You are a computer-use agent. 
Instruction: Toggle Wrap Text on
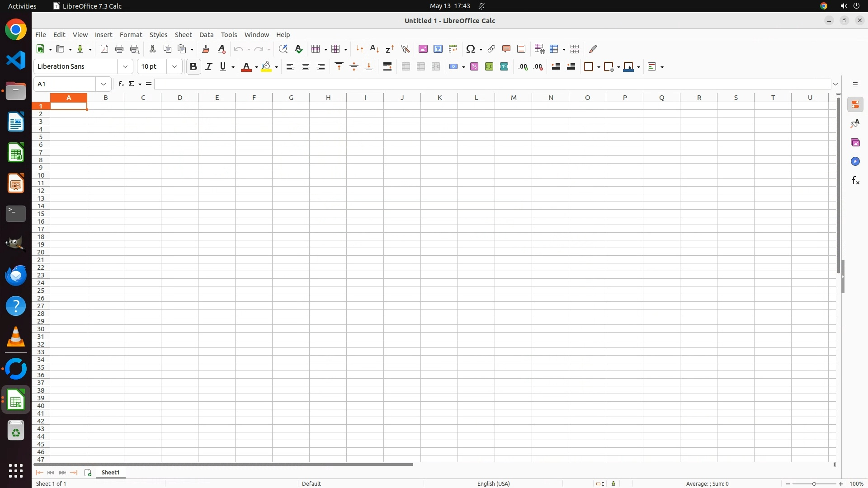pos(387,67)
